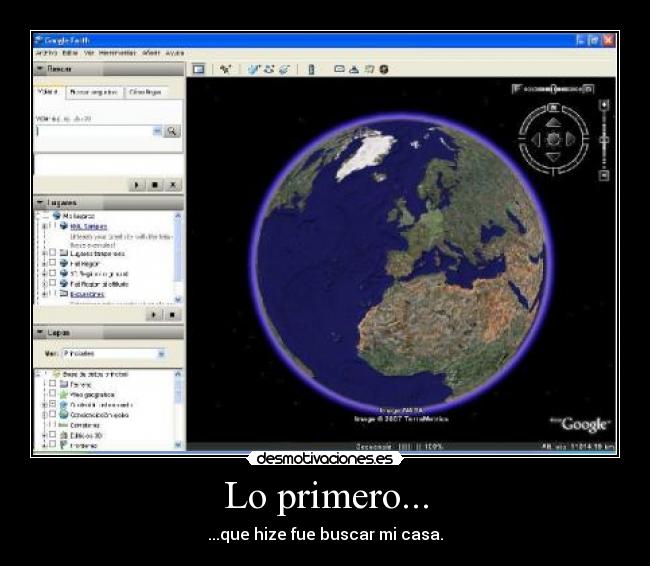Image resolution: width=650 pixels, height=566 pixels.
Task: Toggle the Lugares temporales checkbox
Action: [53, 252]
